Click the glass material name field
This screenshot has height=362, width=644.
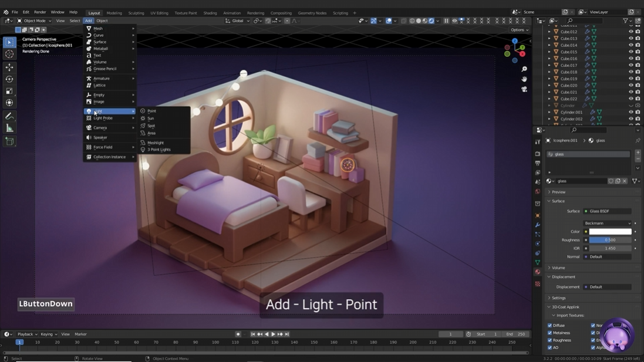coord(582,181)
